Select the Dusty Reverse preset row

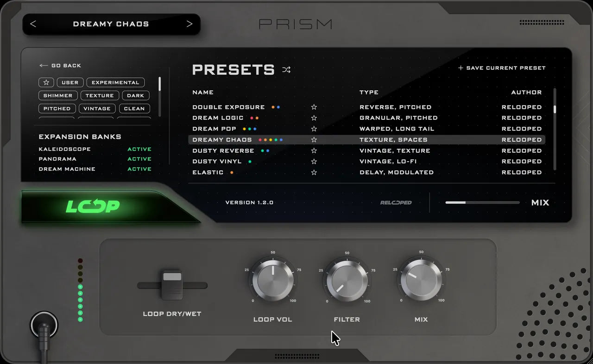click(366, 151)
